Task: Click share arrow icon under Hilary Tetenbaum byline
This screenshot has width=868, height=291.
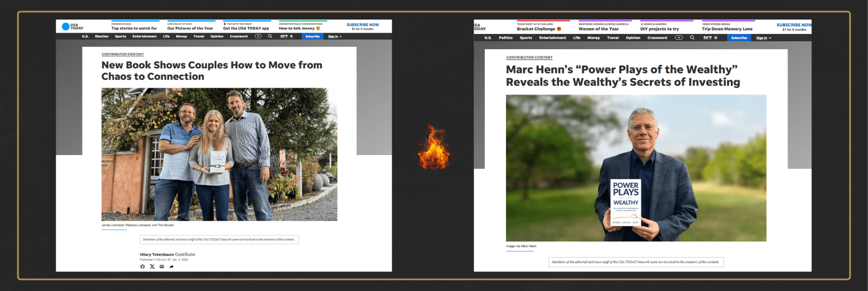Action: click(x=171, y=267)
